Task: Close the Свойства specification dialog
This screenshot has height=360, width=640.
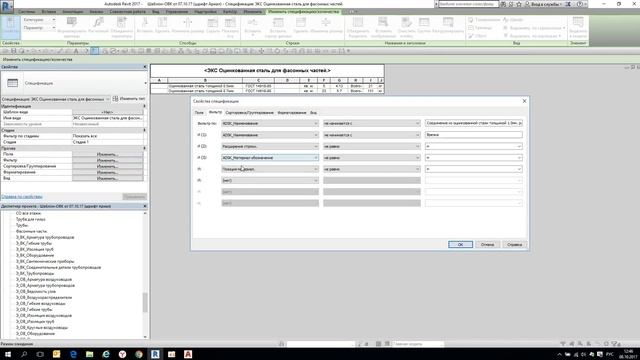Action: (524, 101)
